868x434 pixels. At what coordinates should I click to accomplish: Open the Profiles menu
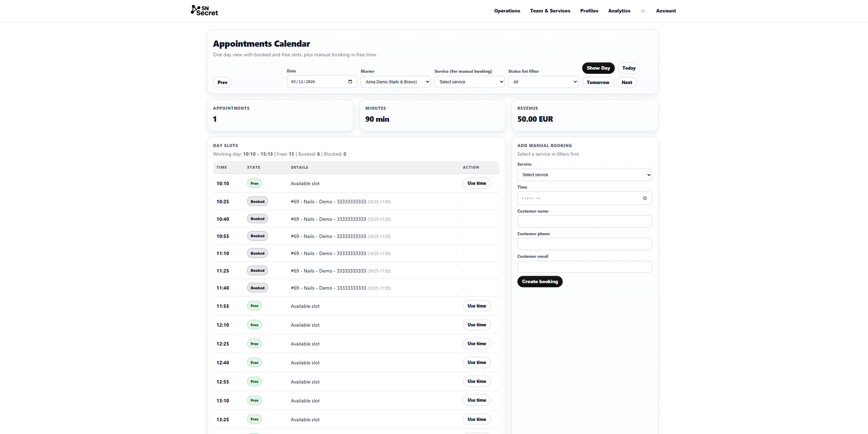589,11
